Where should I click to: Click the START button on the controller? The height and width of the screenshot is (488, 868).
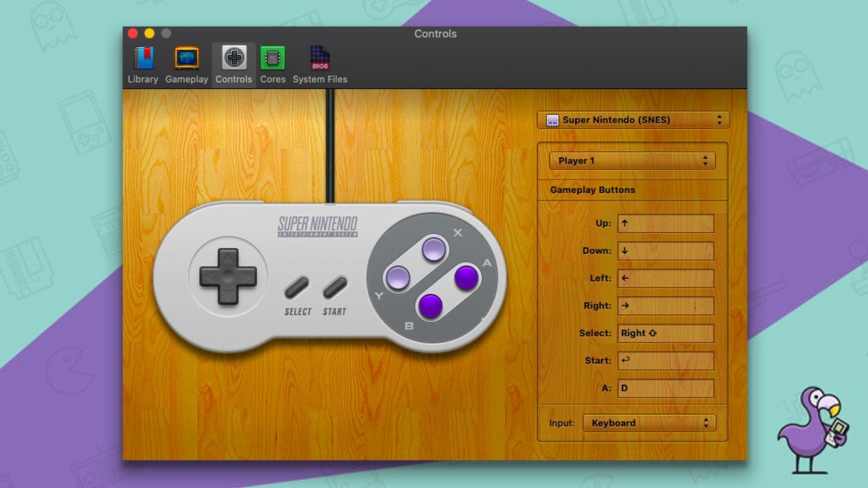coord(335,288)
